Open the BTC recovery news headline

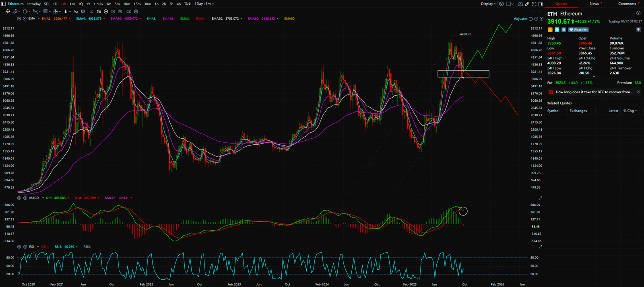point(594,92)
